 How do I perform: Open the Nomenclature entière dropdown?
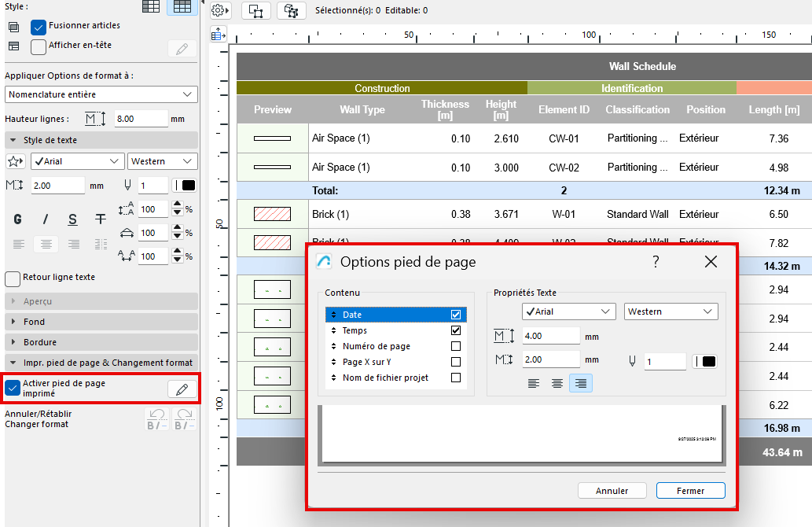[101, 94]
